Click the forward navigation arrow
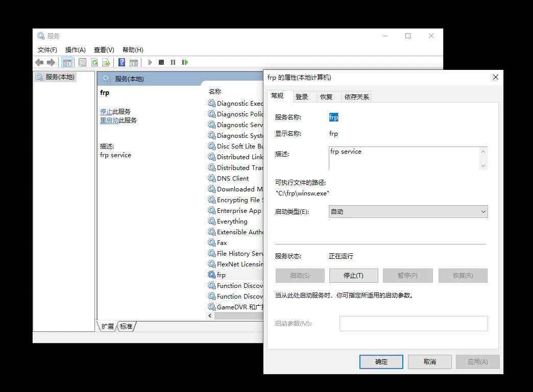533x392 pixels. (x=51, y=62)
